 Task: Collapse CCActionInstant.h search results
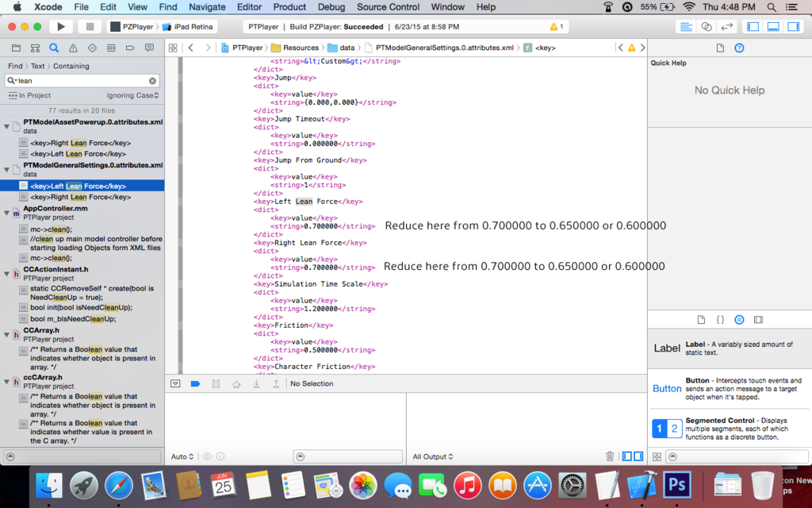click(6, 274)
